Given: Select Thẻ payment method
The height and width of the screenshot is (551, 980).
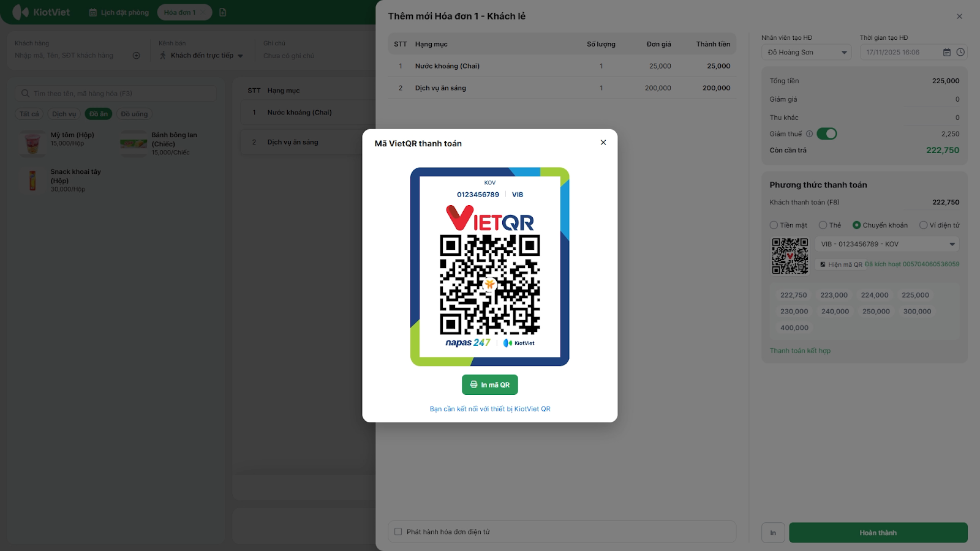Looking at the screenshot, I should 830,225.
